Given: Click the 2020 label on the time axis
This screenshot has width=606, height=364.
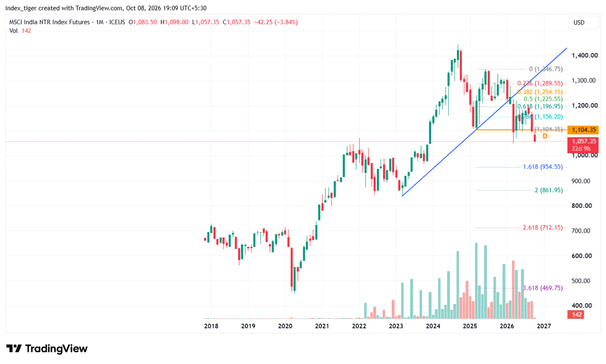Looking at the screenshot, I should (285, 326).
